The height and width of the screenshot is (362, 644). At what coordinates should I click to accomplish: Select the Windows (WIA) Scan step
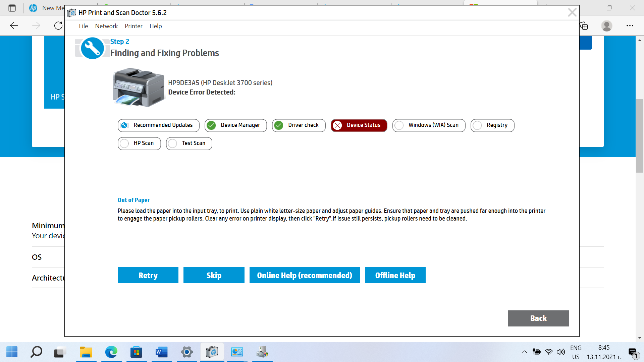click(x=428, y=125)
